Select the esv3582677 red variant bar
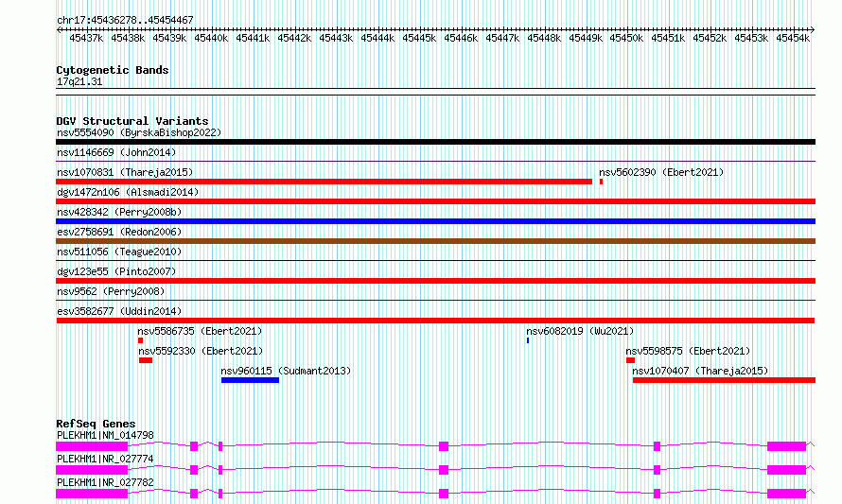 [x=435, y=321]
